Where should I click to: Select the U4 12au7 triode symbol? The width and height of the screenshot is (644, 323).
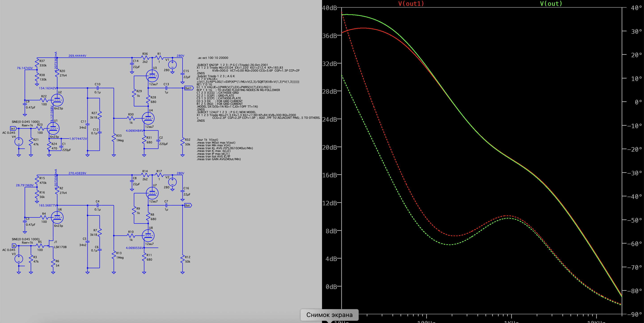148,118
